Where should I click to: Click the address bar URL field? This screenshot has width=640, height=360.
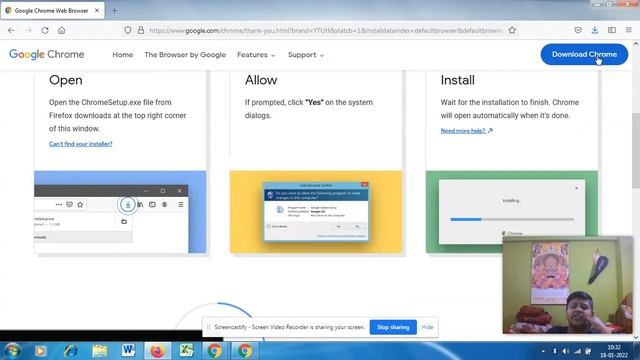(x=325, y=30)
